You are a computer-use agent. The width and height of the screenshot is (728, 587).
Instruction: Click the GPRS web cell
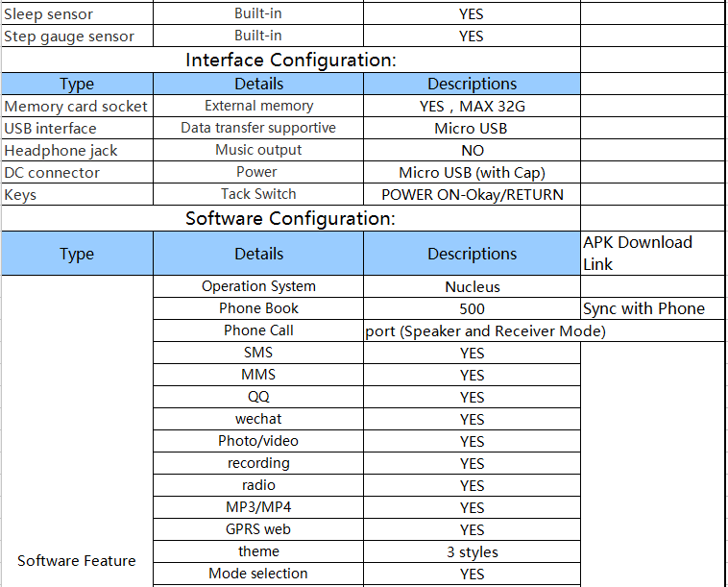tap(258, 529)
